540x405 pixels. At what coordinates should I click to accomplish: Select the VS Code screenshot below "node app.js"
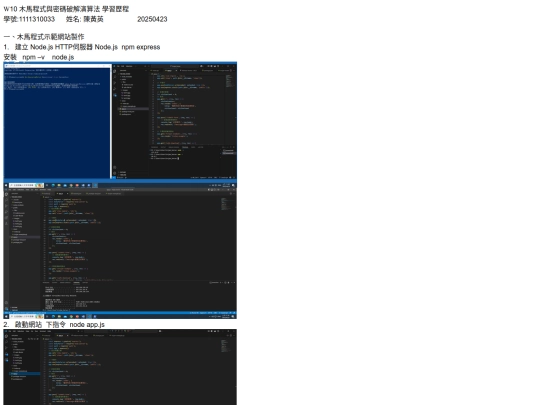click(120, 367)
